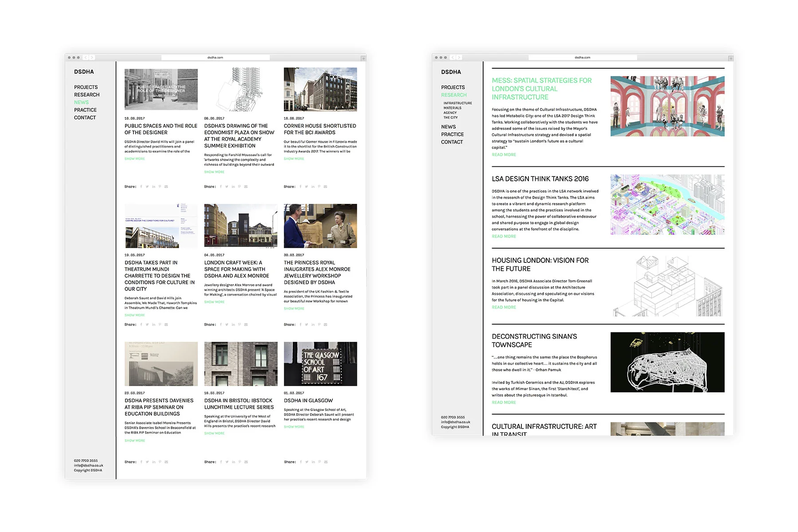Screen dimensions: 798x532
Task: Click the dsdha.com address bar in News window
Action: click(x=215, y=58)
